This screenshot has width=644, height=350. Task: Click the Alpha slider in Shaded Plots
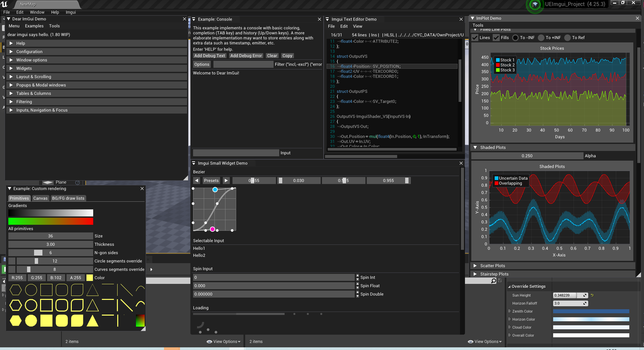pos(527,156)
